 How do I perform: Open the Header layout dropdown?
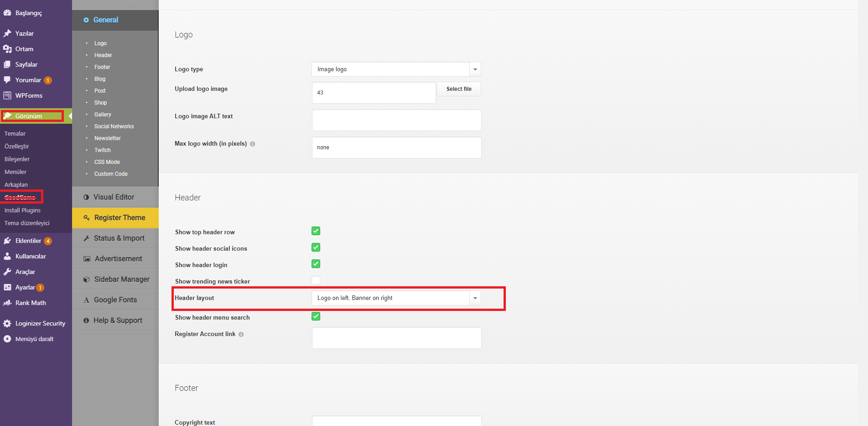point(396,298)
